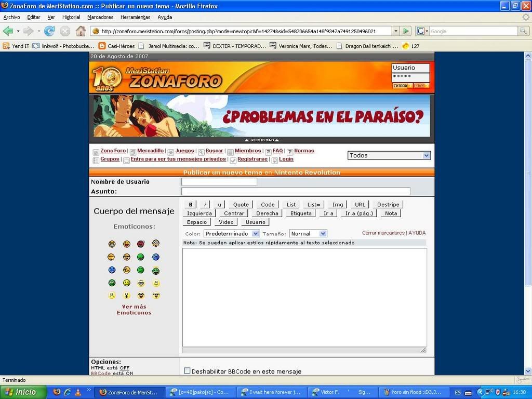Open the Registrarse link
This screenshot has height=399, width=532.
[x=252, y=159]
